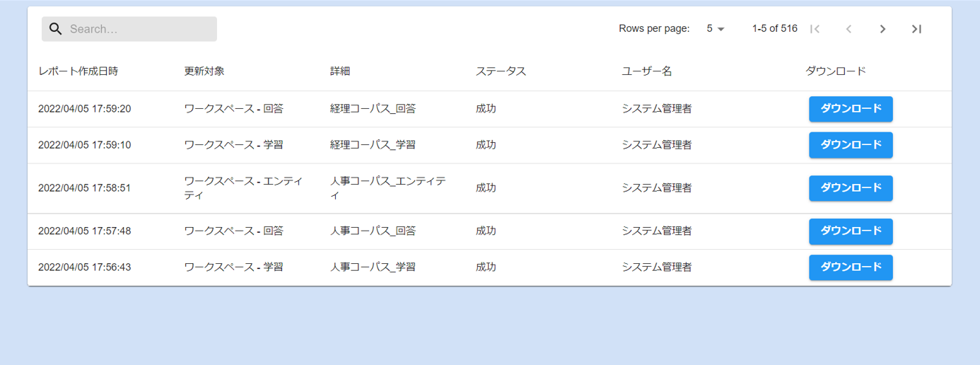Select the 人事コーパス_学習 detail cell
The height and width of the screenshot is (365, 980).
point(373,267)
